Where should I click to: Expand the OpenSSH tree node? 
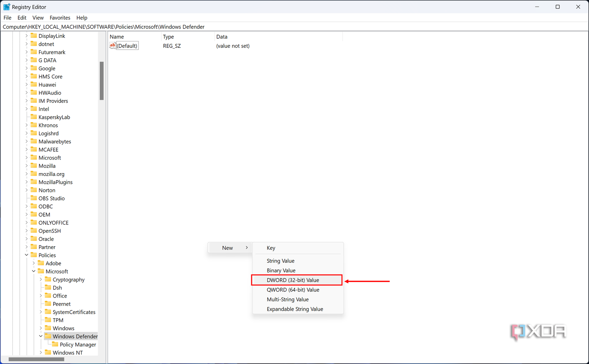[26, 231]
